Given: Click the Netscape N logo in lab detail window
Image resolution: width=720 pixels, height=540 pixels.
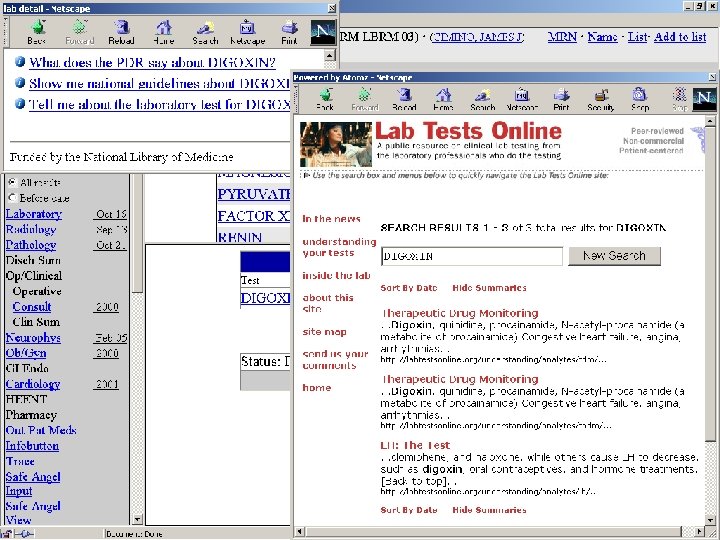Looking at the screenshot, I should 323,32.
